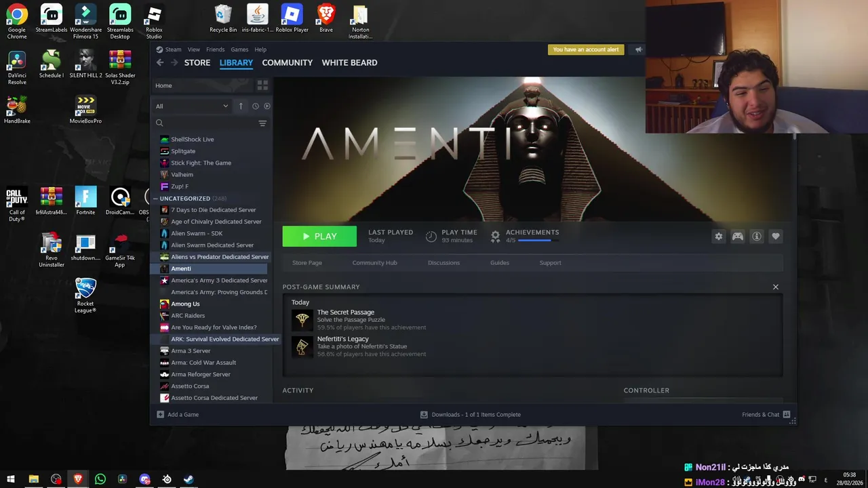Select Stick Fight: The Game
Image resolution: width=868 pixels, height=488 pixels.
tap(201, 163)
